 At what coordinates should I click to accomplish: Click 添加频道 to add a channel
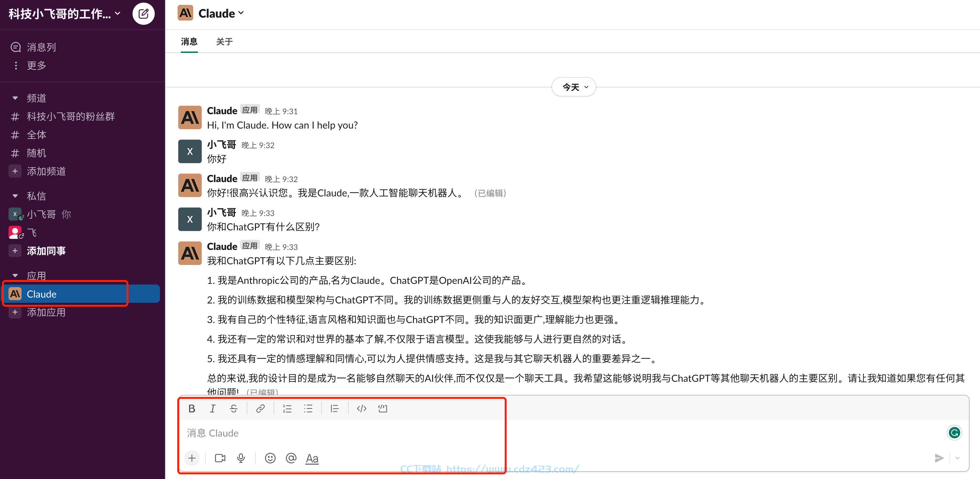coord(46,171)
